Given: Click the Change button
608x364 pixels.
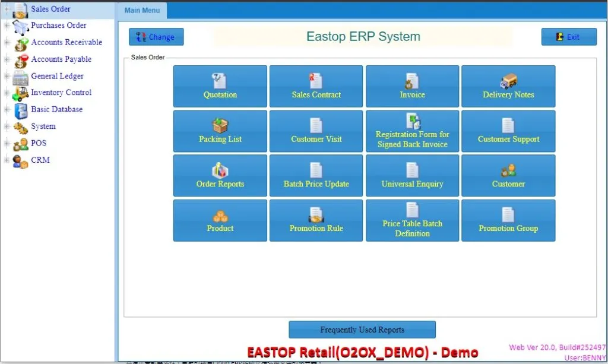Looking at the screenshot, I should (x=156, y=37).
